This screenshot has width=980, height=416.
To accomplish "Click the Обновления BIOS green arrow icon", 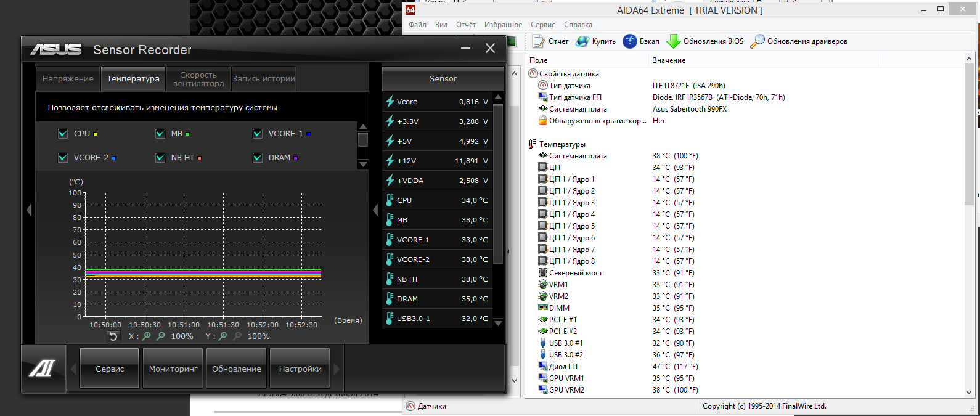I will [x=674, y=41].
